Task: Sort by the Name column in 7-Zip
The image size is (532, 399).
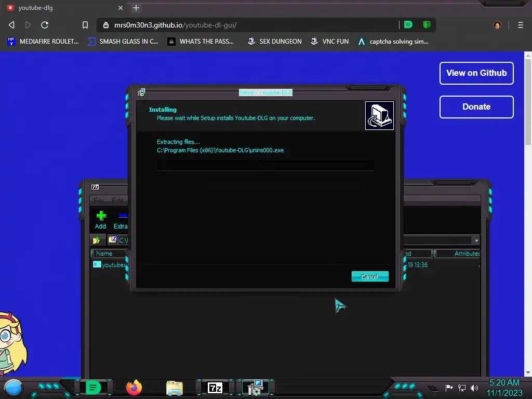Action: click(x=110, y=254)
